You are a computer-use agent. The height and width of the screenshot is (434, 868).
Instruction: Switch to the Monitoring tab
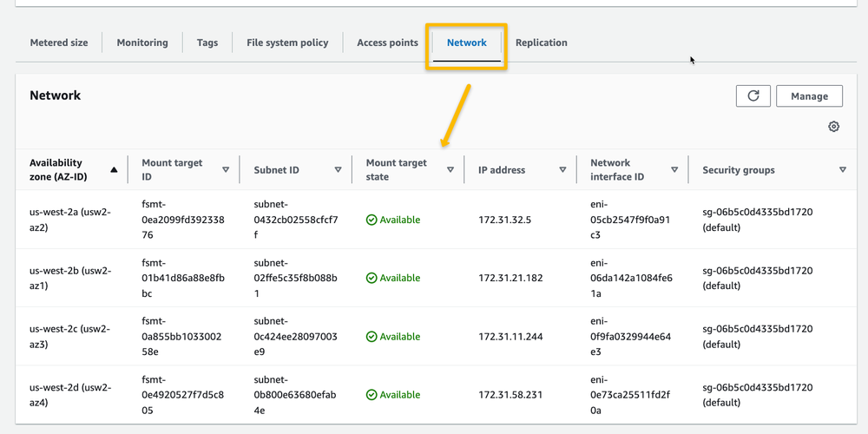pos(142,43)
